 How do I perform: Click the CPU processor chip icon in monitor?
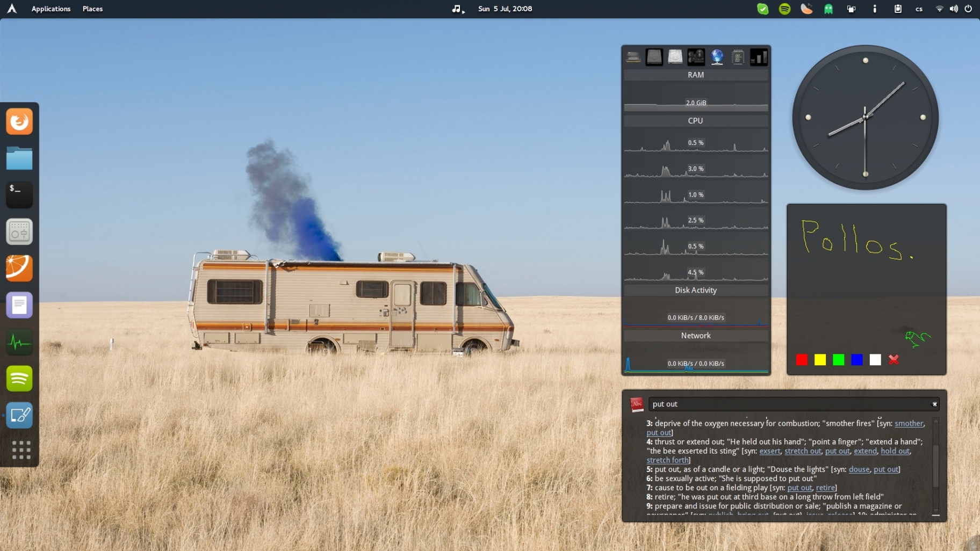tap(738, 57)
